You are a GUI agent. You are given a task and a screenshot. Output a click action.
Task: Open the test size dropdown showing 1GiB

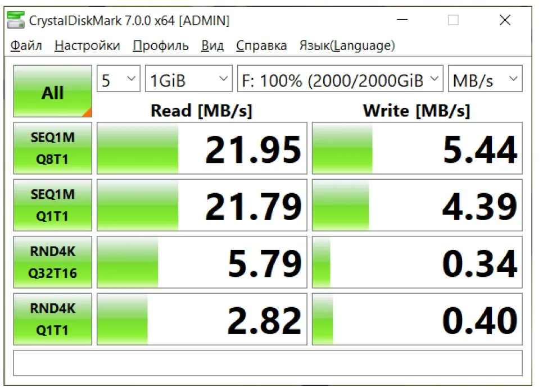(x=189, y=79)
